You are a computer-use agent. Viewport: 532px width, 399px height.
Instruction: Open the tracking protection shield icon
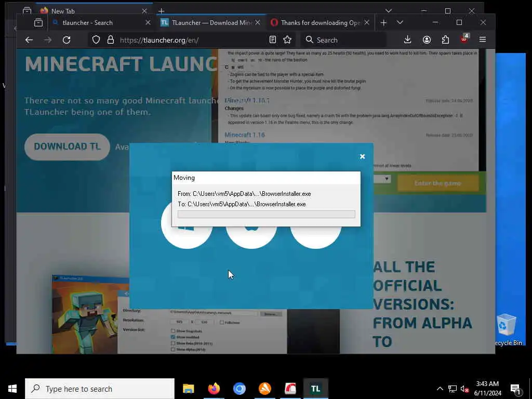pos(96,40)
